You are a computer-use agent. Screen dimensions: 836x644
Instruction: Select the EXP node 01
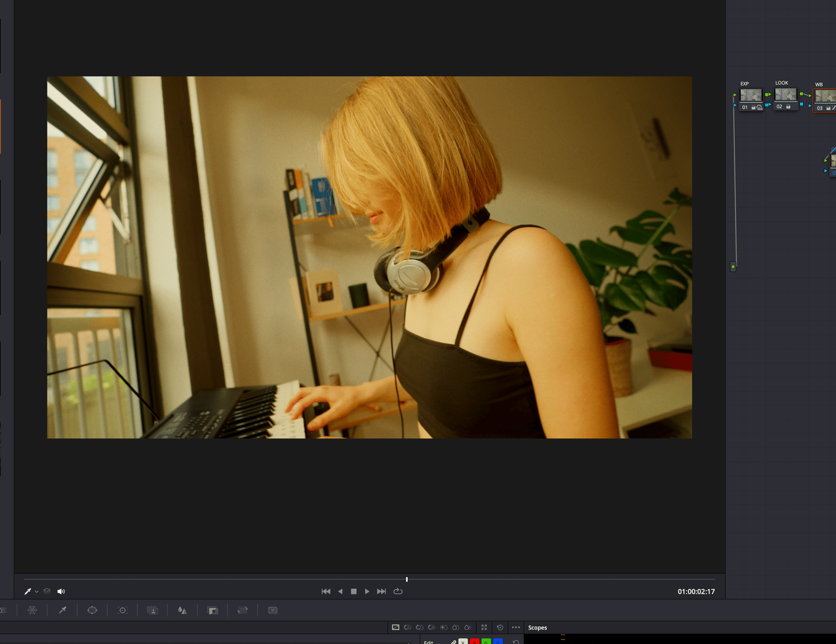click(x=751, y=99)
